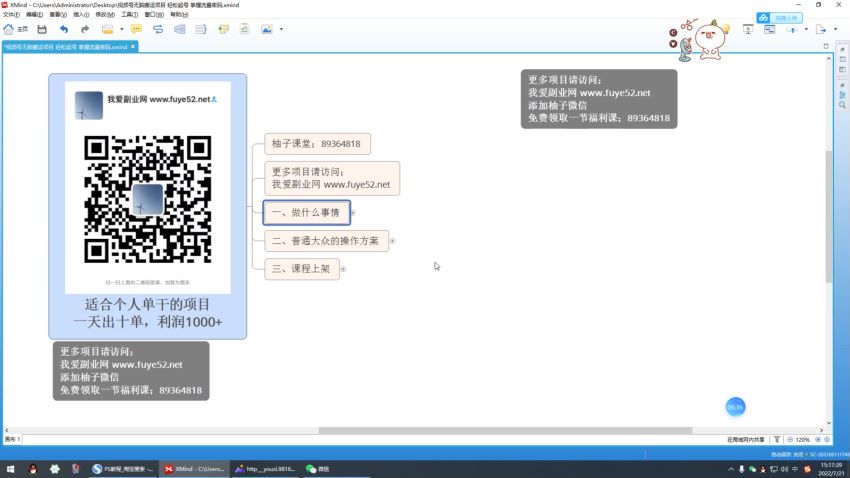The image size is (850, 478).
Task: Add a boundary with the boundary icon
Action: (x=179, y=29)
